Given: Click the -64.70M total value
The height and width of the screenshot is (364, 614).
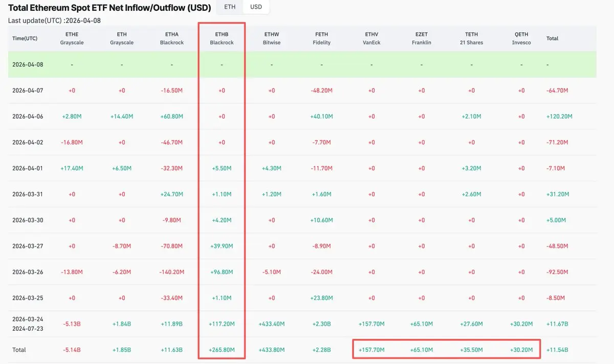Looking at the screenshot, I should (557, 90).
